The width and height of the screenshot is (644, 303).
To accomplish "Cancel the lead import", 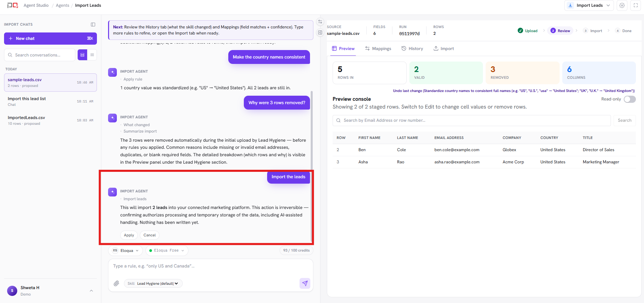I will point(150,235).
